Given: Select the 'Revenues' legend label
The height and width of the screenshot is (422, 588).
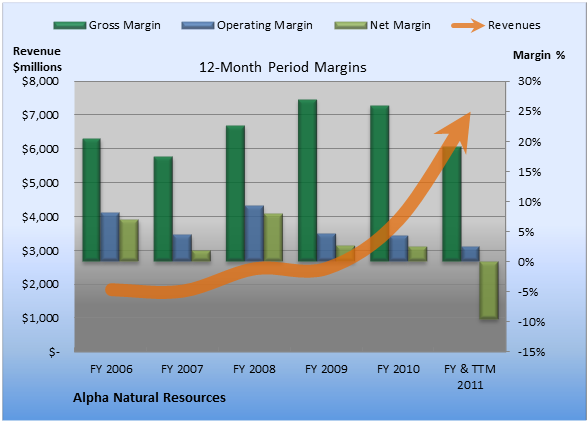Looking at the screenshot, I should 514,25.
